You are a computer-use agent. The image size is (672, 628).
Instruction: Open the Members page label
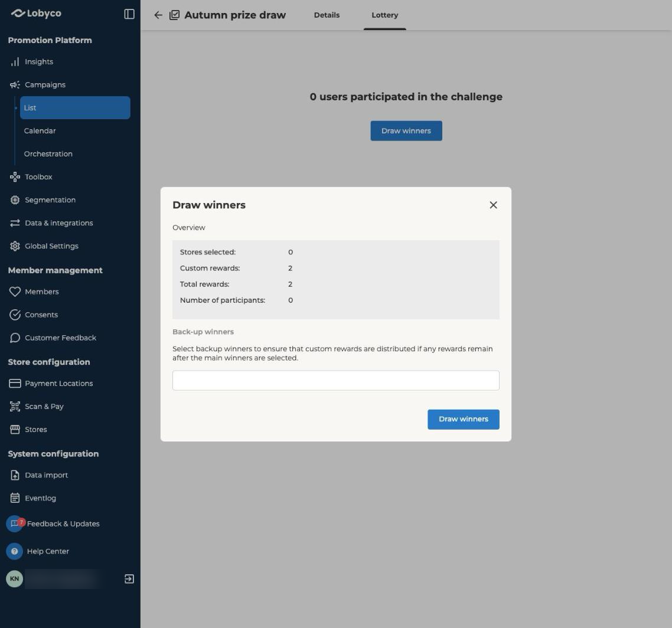(x=41, y=292)
